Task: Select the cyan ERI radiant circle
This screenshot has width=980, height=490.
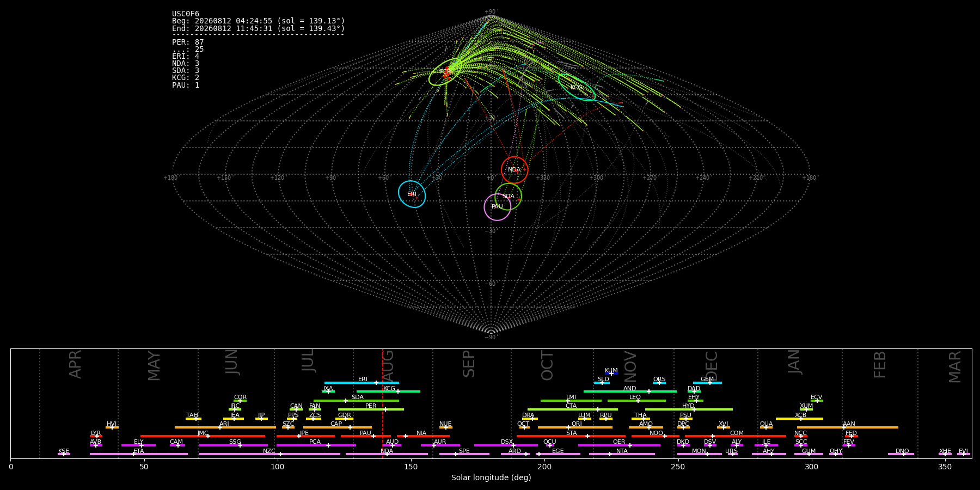Action: pyautogui.click(x=412, y=194)
